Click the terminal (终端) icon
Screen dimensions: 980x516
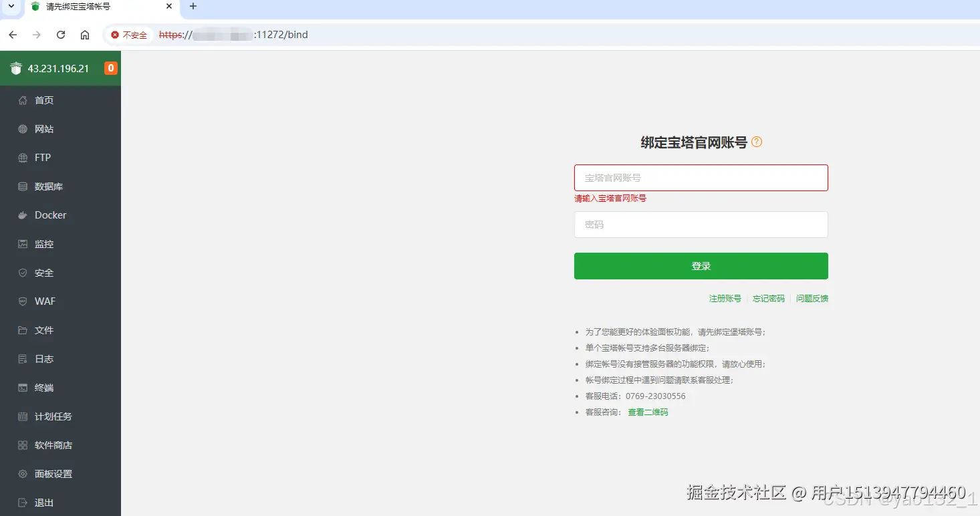click(23, 388)
